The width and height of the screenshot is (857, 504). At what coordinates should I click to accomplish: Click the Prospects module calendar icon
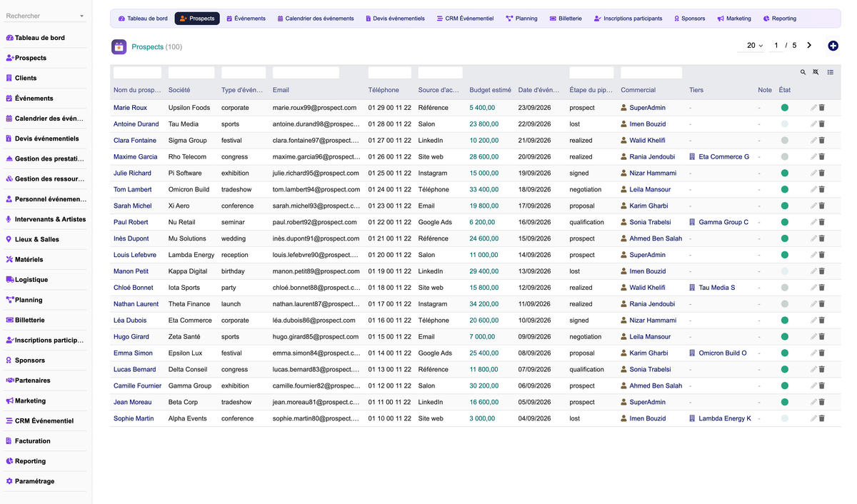tap(119, 47)
